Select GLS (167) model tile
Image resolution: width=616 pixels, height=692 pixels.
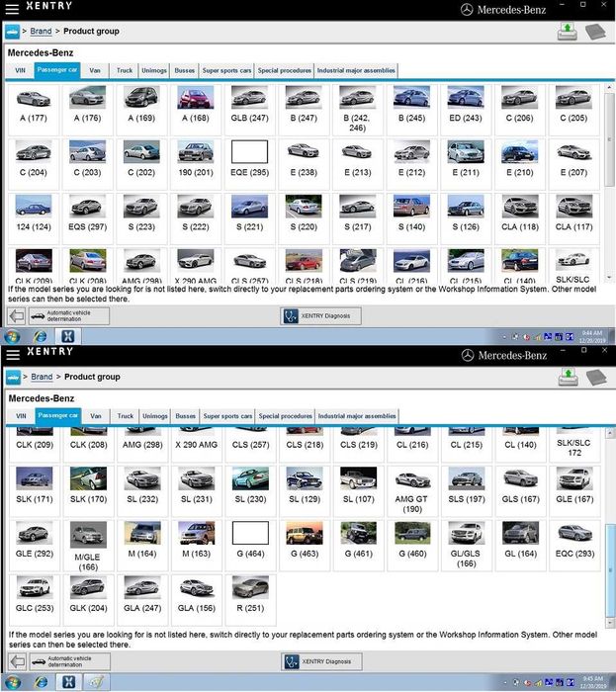(x=521, y=490)
